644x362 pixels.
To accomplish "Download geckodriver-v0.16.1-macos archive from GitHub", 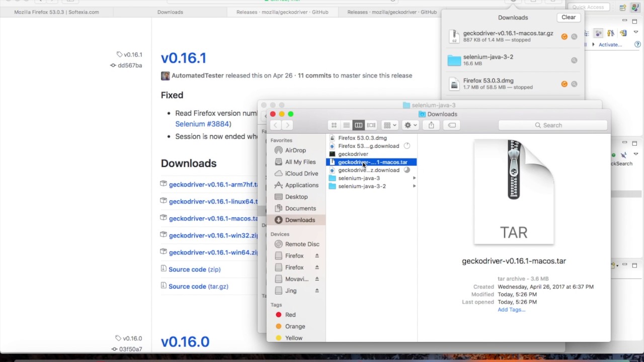I will click(213, 219).
